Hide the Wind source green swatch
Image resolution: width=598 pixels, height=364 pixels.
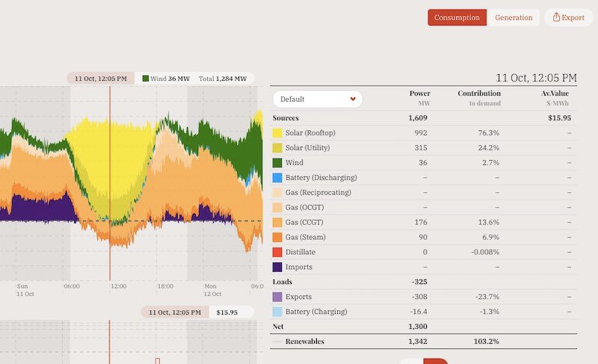[277, 163]
